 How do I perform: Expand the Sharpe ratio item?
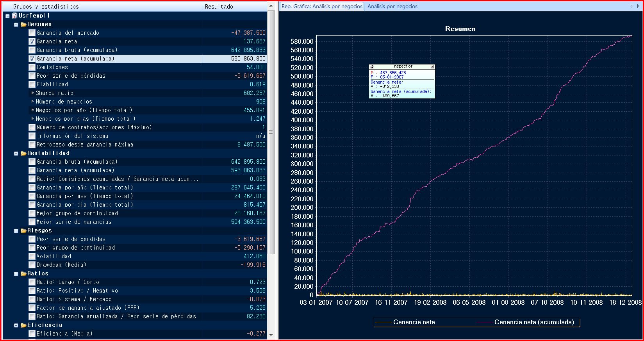(33, 93)
